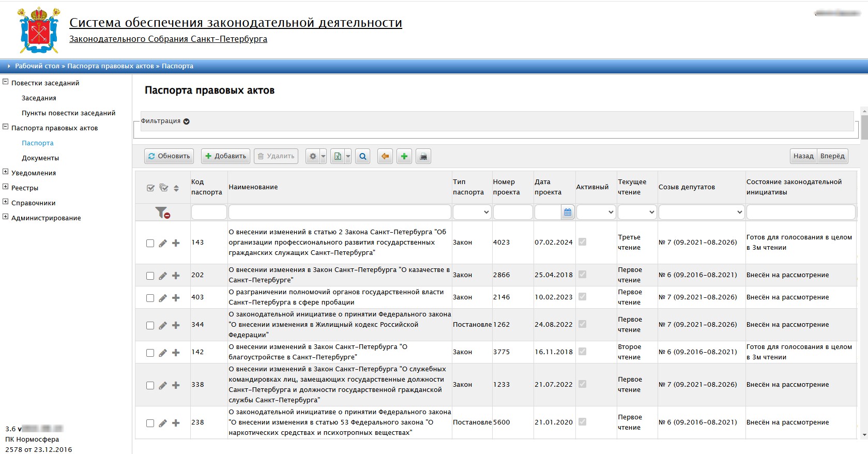Click the Наименование filter text field

point(339,212)
